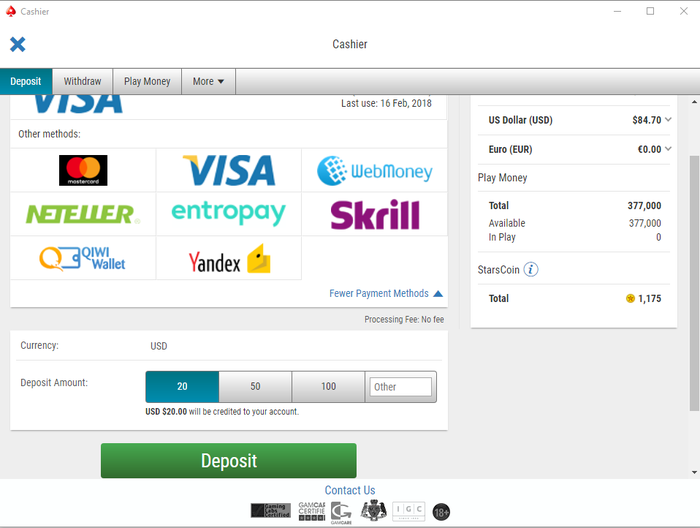Click the 'USD $20.00 will be credited' note
The image size is (700, 528).
coord(222,412)
